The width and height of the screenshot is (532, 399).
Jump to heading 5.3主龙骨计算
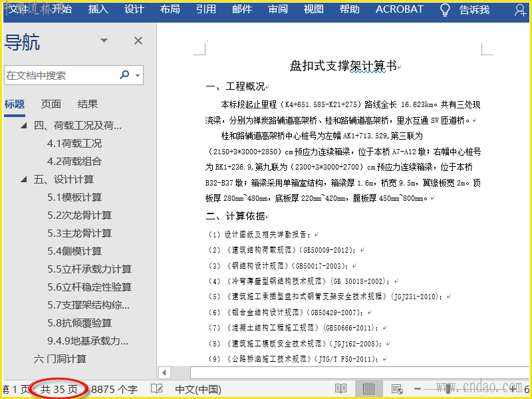(x=79, y=233)
